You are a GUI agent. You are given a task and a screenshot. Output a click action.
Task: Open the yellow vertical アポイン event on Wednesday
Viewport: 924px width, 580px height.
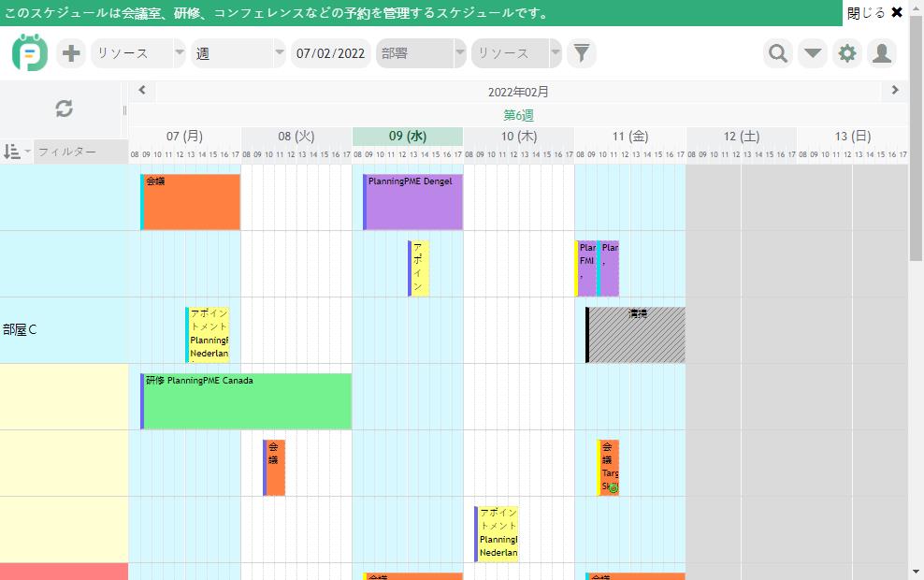click(x=418, y=268)
